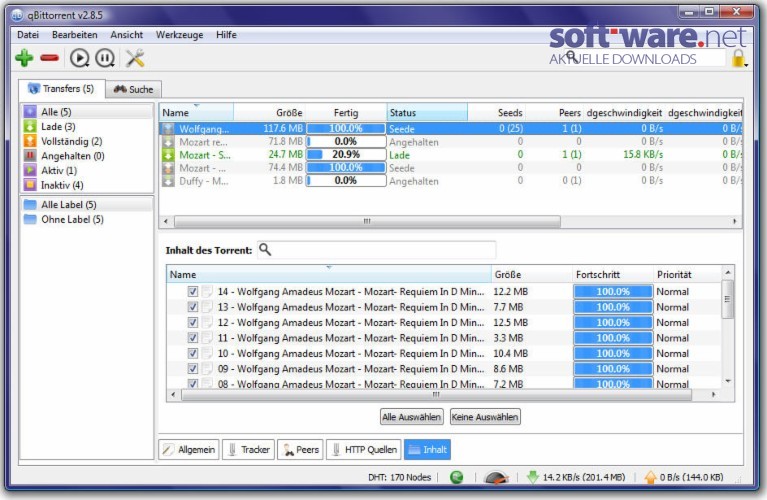Viewport: 767px width, 500px height.
Task: Select Alle Label (5) folder
Action: point(87,205)
